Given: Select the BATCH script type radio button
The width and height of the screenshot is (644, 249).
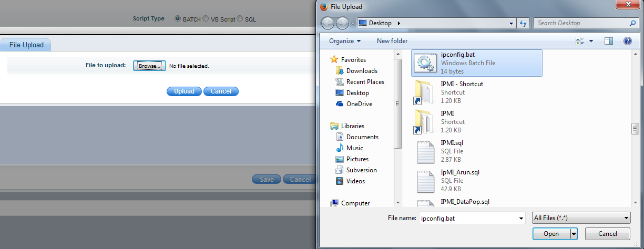Looking at the screenshot, I should tap(177, 19).
